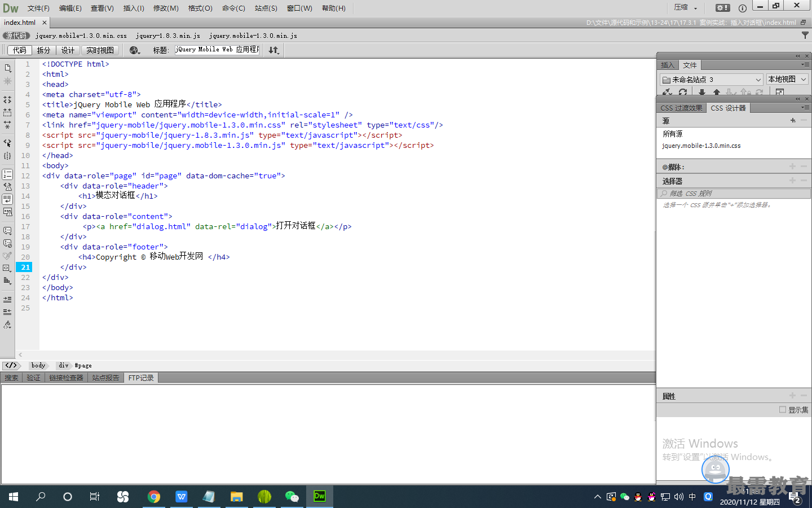The image size is (812, 508).
Task: Open WeChat from the Windows taskbar
Action: tap(292, 497)
